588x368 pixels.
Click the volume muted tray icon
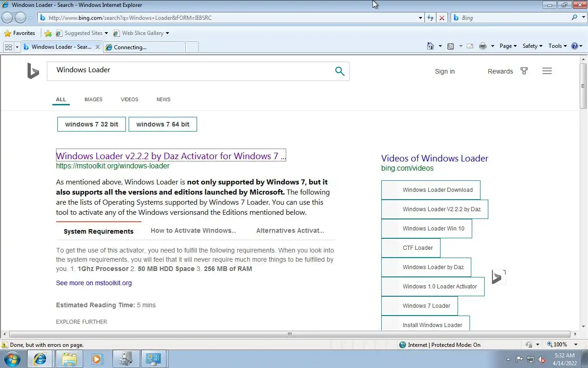(542, 359)
